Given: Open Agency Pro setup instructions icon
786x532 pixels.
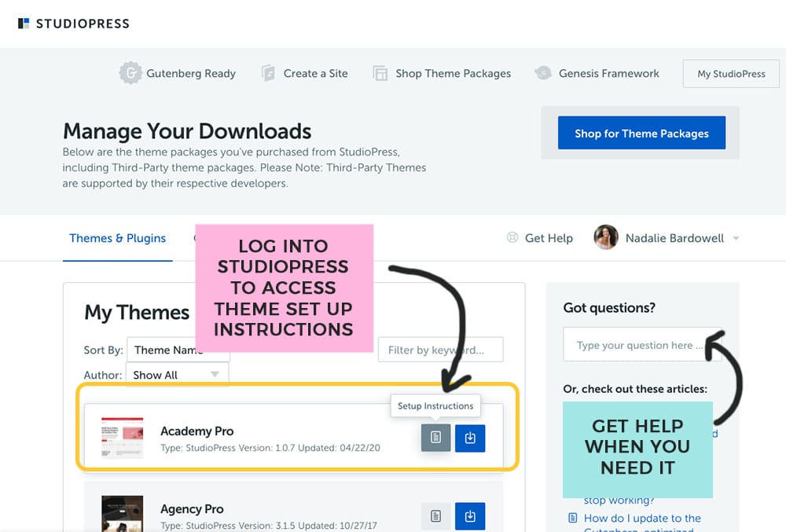Looking at the screenshot, I should [x=435, y=516].
